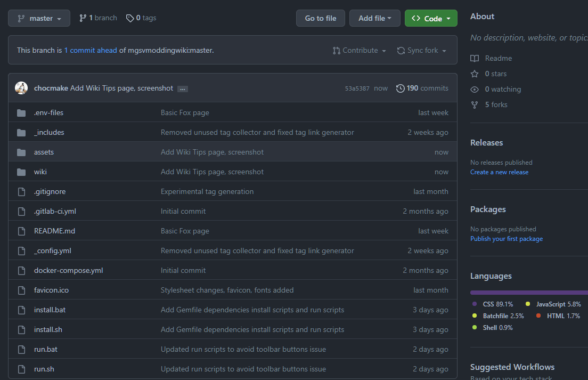This screenshot has height=380, width=588.
Task: Select Batchfile 2.5% language entry
Action: [x=497, y=316]
